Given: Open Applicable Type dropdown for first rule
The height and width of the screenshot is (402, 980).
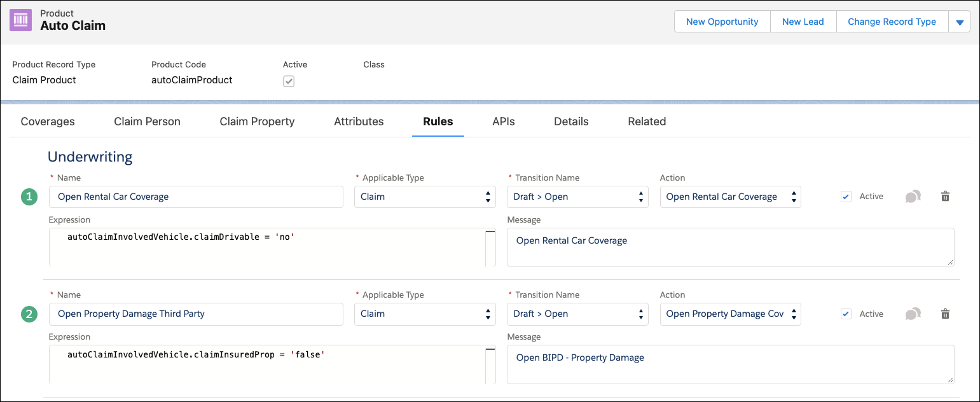Looking at the screenshot, I should tap(425, 197).
